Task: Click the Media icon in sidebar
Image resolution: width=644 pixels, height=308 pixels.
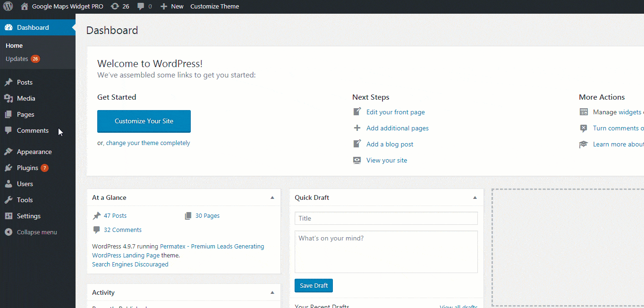Action: tap(8, 98)
